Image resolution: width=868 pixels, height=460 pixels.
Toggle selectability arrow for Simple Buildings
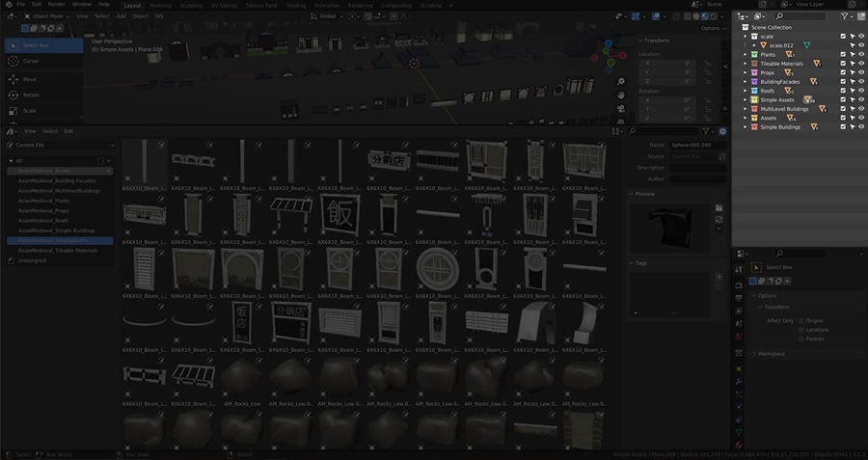coord(853,127)
